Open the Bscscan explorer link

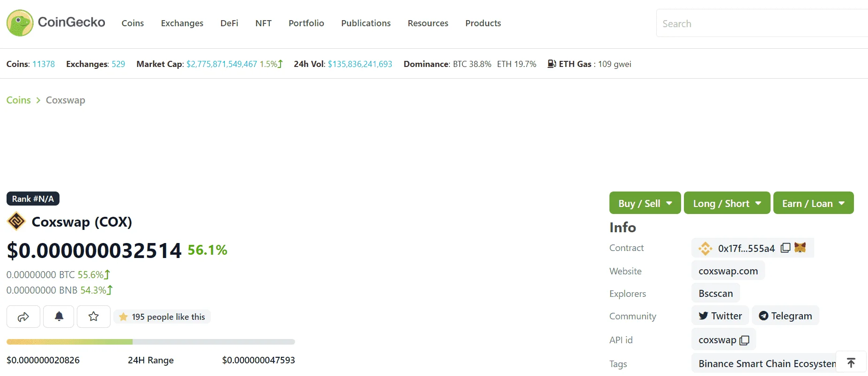[x=716, y=294]
